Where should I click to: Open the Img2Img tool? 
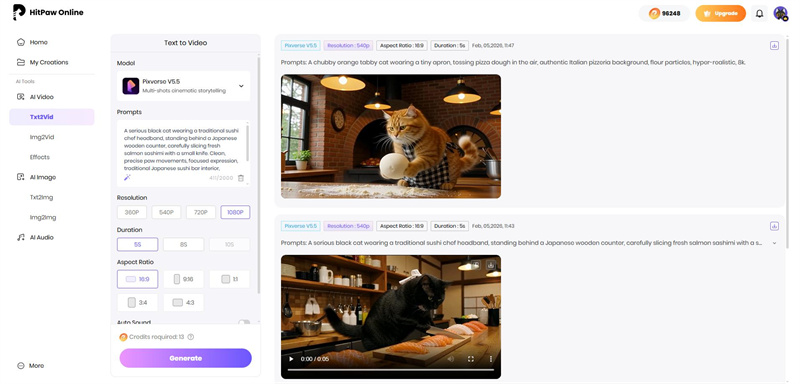tap(43, 217)
